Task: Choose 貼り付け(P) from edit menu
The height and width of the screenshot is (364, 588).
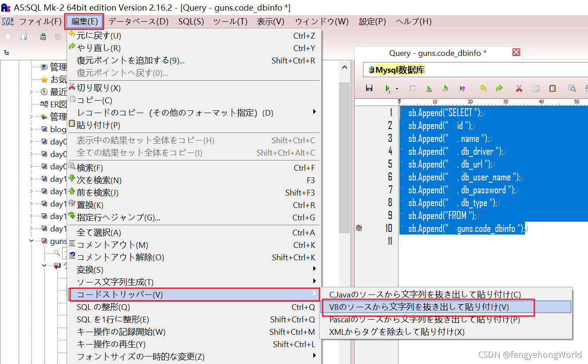Action: 193,125
